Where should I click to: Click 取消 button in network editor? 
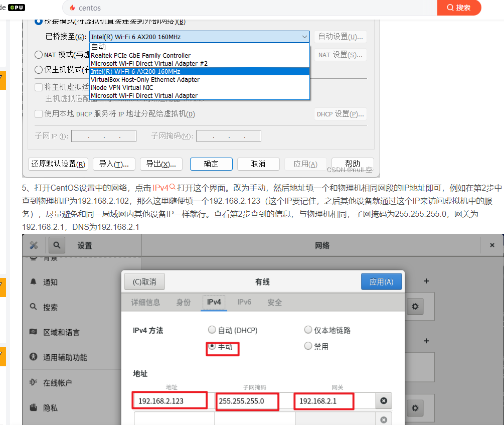coord(258,164)
